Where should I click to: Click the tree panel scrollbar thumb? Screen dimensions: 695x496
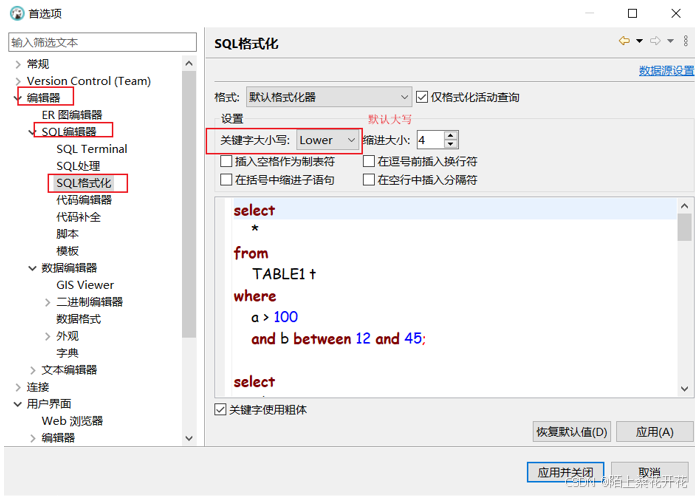189,204
